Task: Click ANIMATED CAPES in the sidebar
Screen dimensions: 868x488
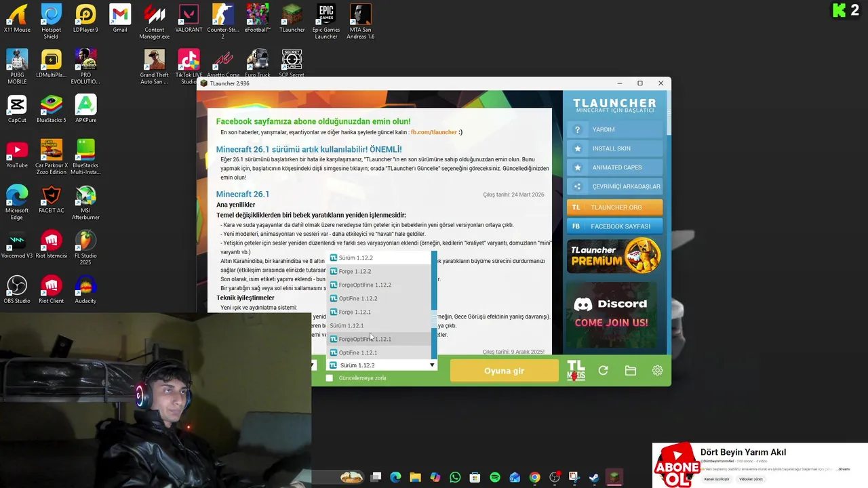Action: (614, 167)
